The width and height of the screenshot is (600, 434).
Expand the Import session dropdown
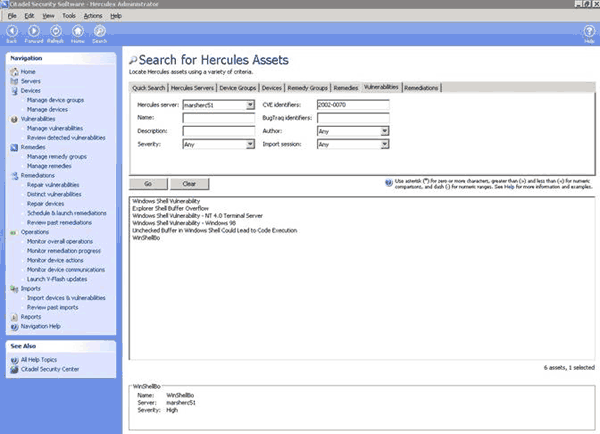coord(384,144)
